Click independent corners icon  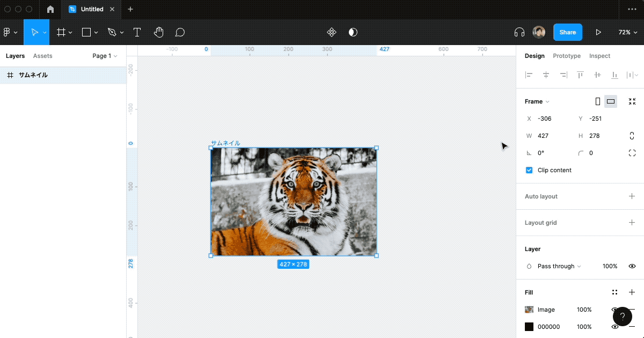coord(632,153)
